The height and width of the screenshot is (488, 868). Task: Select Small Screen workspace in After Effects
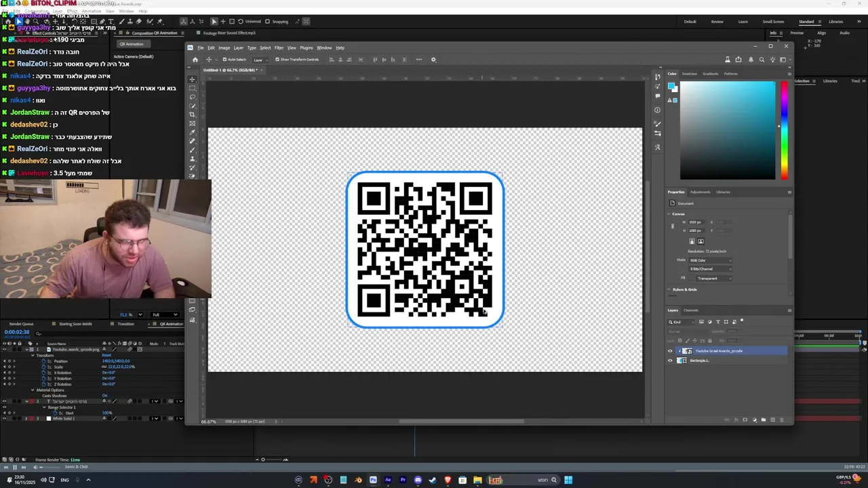[x=773, y=22]
